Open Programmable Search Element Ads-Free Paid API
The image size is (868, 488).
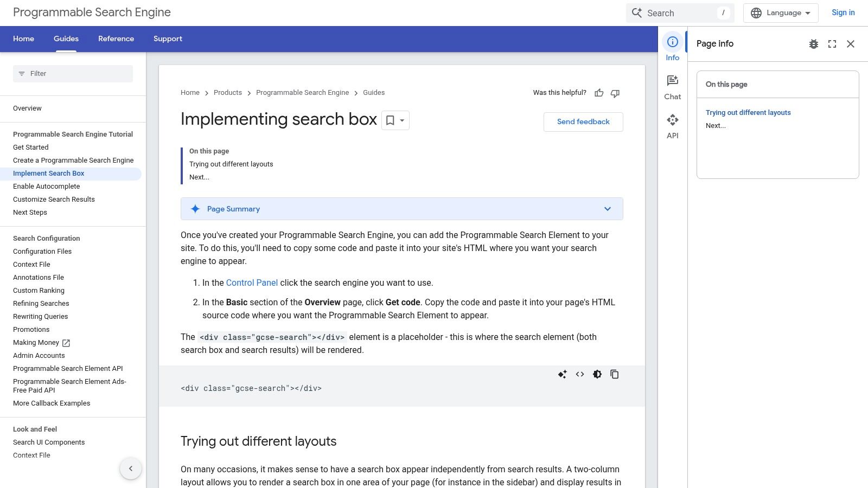(69, 386)
